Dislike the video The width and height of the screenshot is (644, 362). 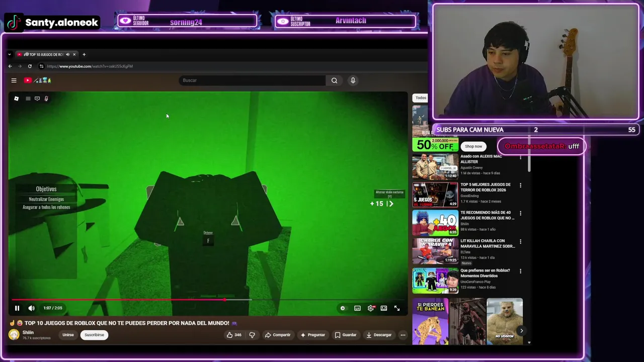point(252,335)
